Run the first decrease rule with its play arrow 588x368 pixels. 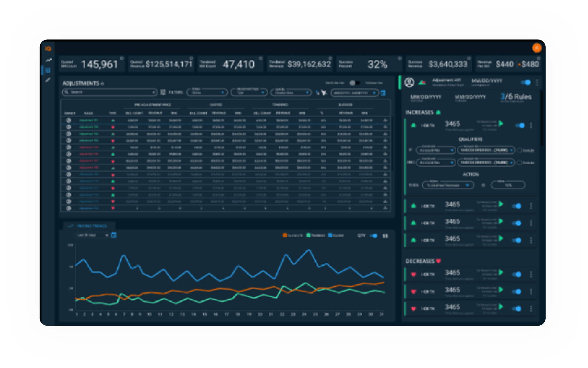[x=501, y=272]
